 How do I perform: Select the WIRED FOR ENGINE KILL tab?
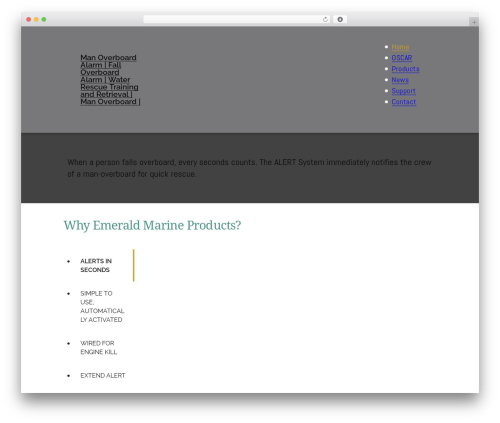pyautogui.click(x=99, y=347)
